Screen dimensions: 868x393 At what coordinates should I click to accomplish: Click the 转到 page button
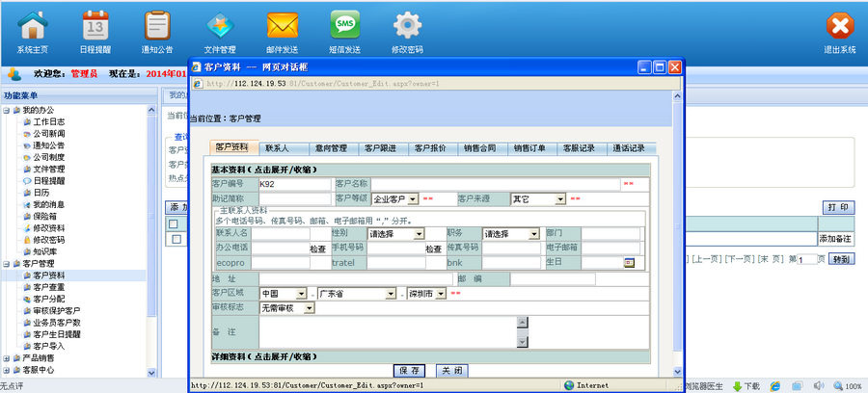[x=841, y=259]
